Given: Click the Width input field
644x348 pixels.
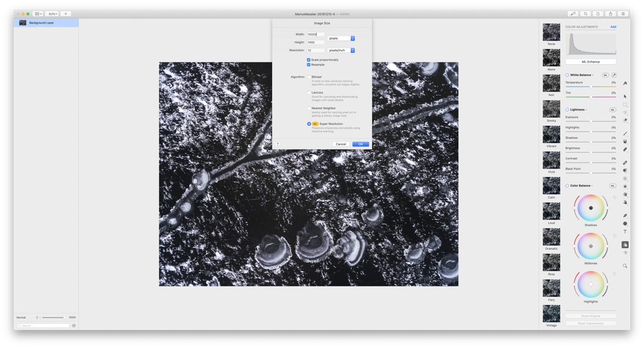Looking at the screenshot, I should click(x=316, y=34).
